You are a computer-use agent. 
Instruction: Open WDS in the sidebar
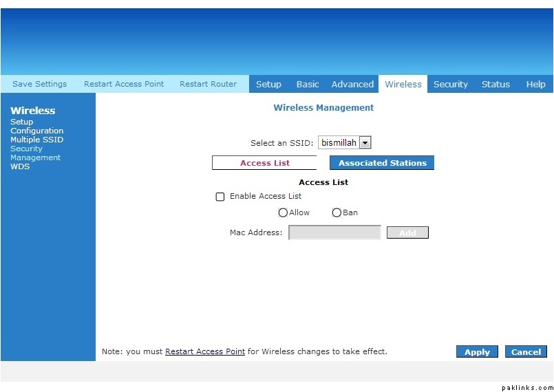[20, 166]
